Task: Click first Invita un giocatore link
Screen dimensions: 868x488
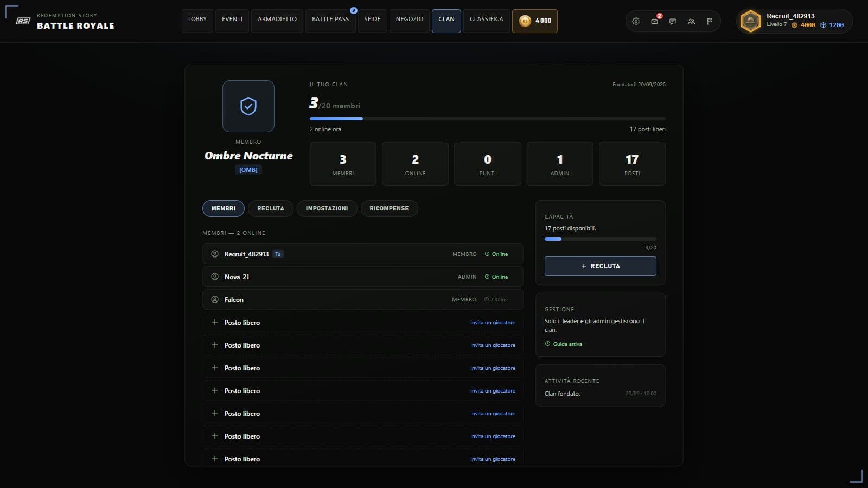Action: (x=493, y=323)
